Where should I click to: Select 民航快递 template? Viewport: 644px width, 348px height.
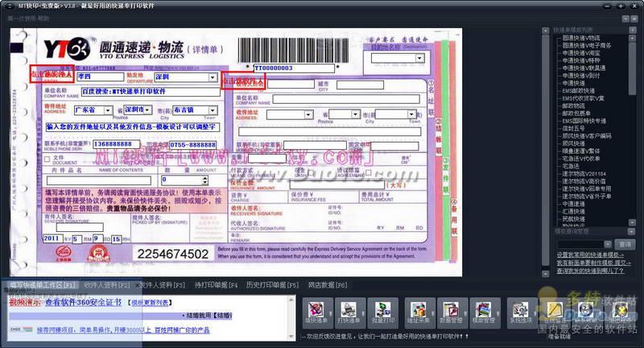(573, 219)
